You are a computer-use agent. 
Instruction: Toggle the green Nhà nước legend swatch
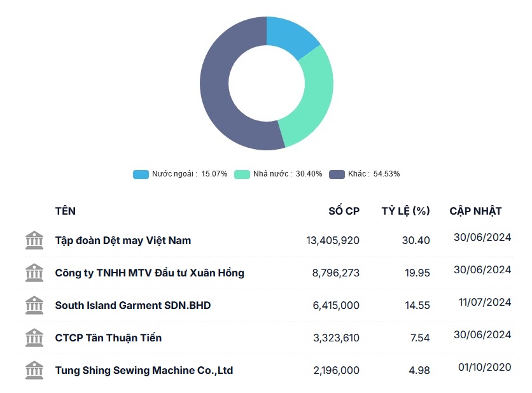(242, 175)
